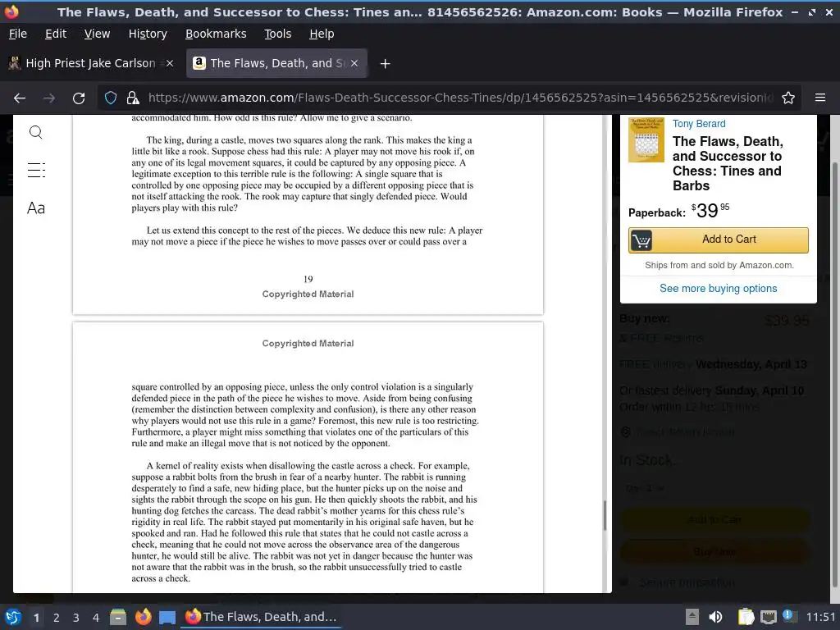Image resolution: width=840 pixels, height=630 pixels.
Task: Open See more buying options link
Action: tap(719, 288)
